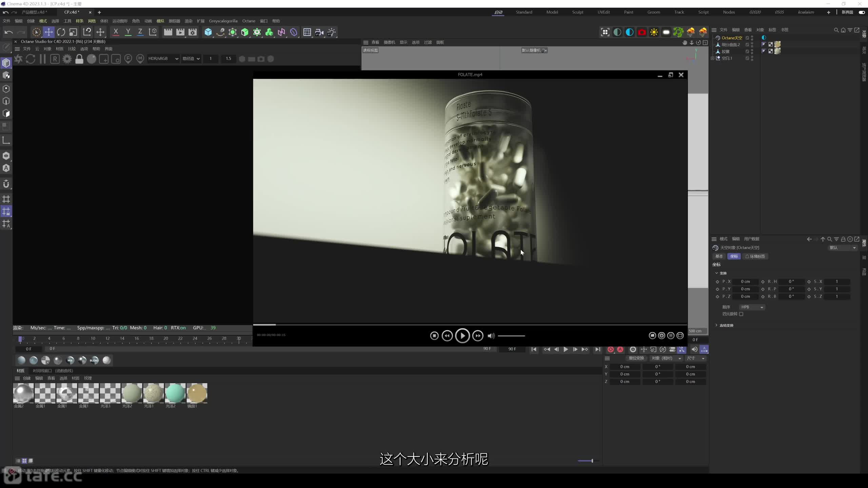
Task: Select the Scale tool in top toolbar
Action: (73, 32)
